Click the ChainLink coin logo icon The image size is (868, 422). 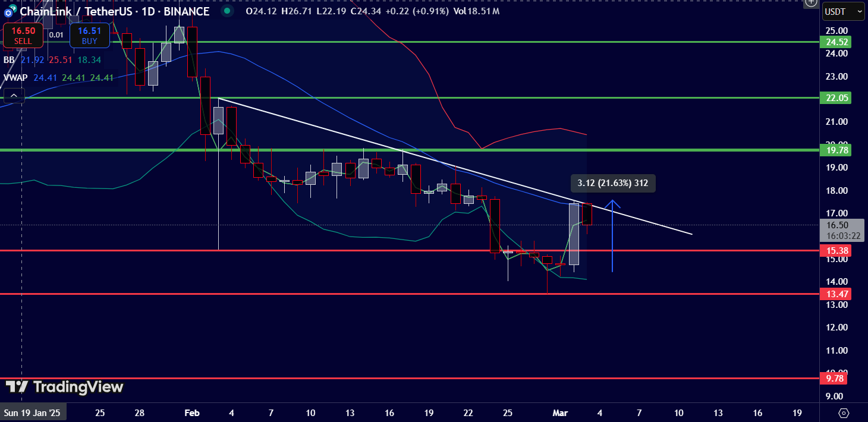point(10,11)
